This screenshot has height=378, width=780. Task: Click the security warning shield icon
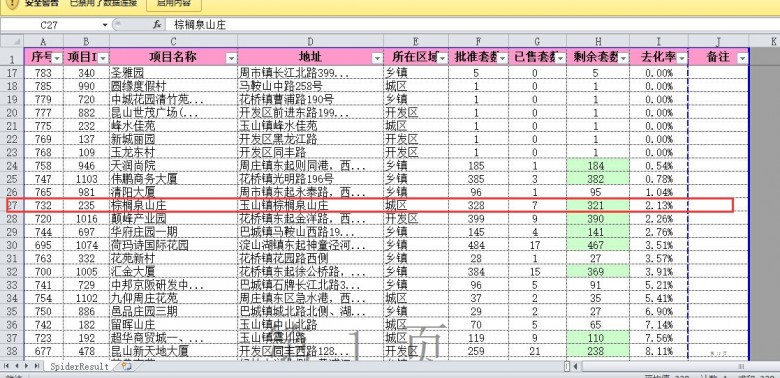click(12, 4)
